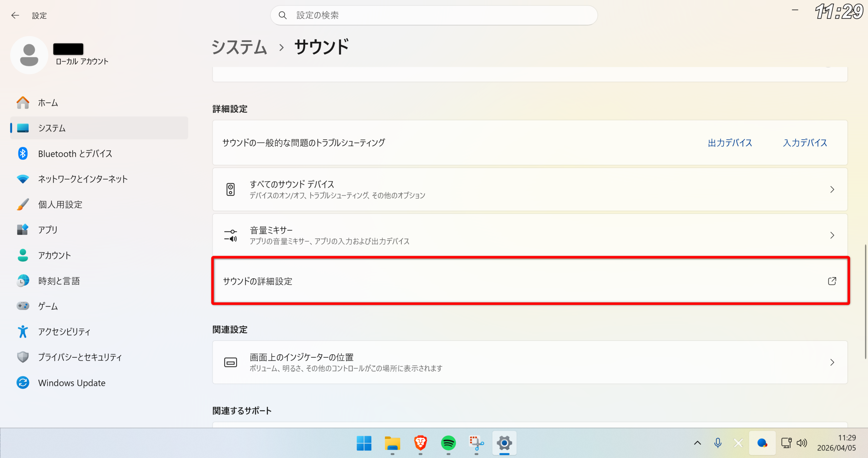This screenshot has width=868, height=458.
Task: Open the volume speaker tray icon
Action: [x=802, y=443]
